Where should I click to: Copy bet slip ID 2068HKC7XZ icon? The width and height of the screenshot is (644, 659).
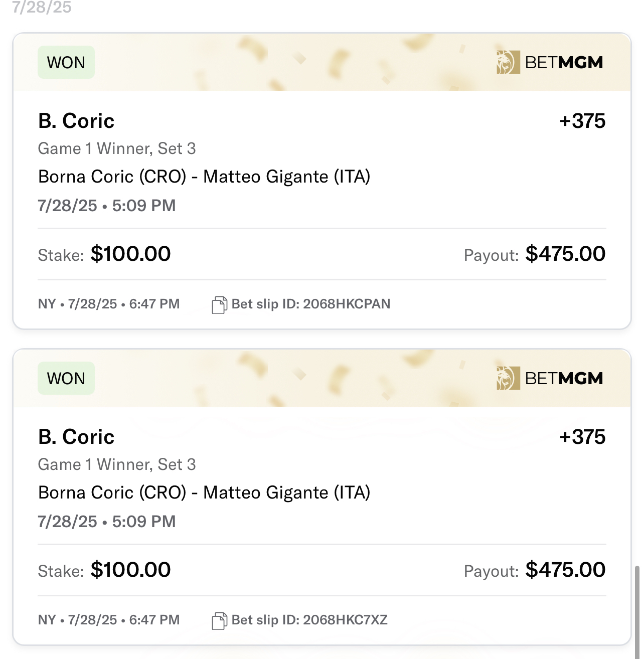(219, 620)
